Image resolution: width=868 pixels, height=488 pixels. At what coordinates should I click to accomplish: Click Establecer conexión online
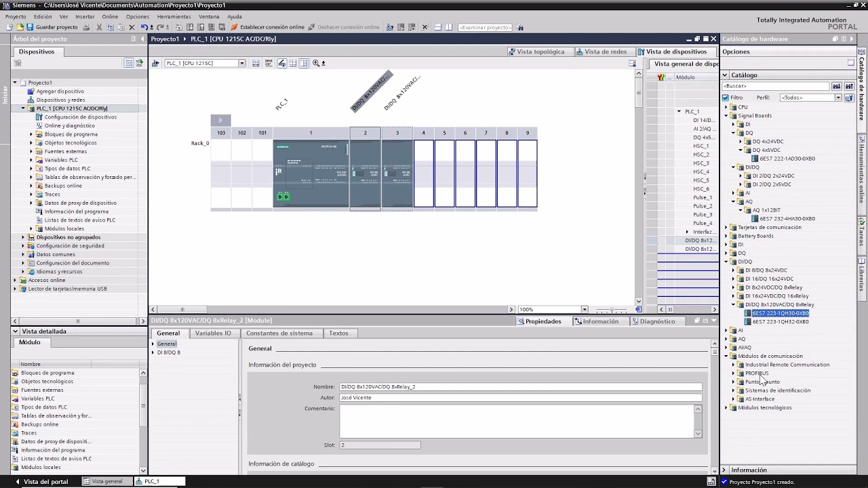point(267,27)
